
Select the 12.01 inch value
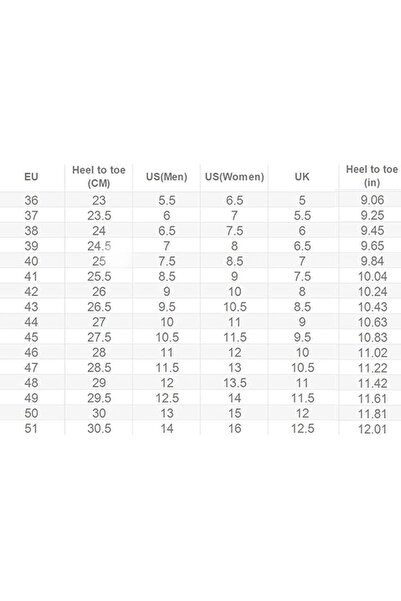[372, 429]
